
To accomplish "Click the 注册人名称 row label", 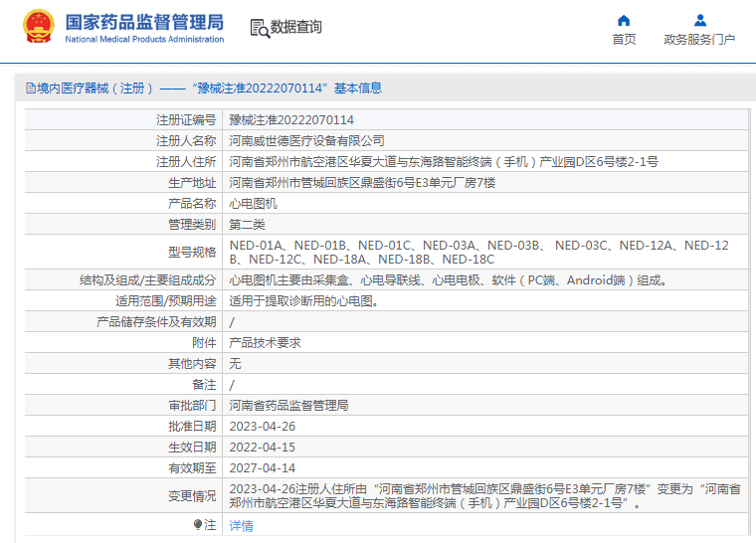I will [x=186, y=141].
